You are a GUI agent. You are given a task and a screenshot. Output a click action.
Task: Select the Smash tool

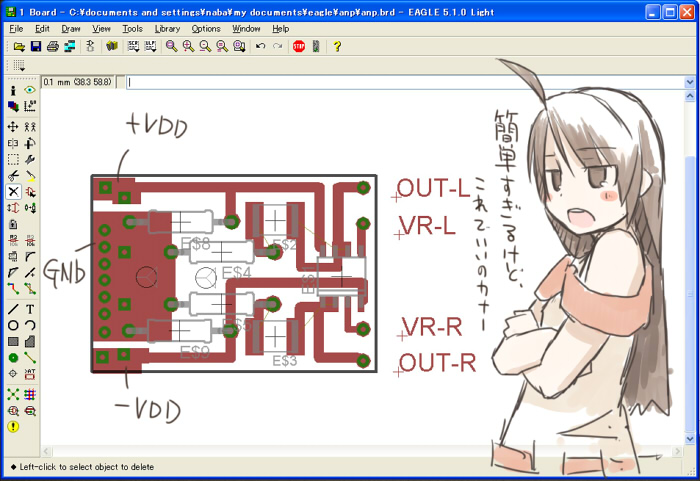13,257
